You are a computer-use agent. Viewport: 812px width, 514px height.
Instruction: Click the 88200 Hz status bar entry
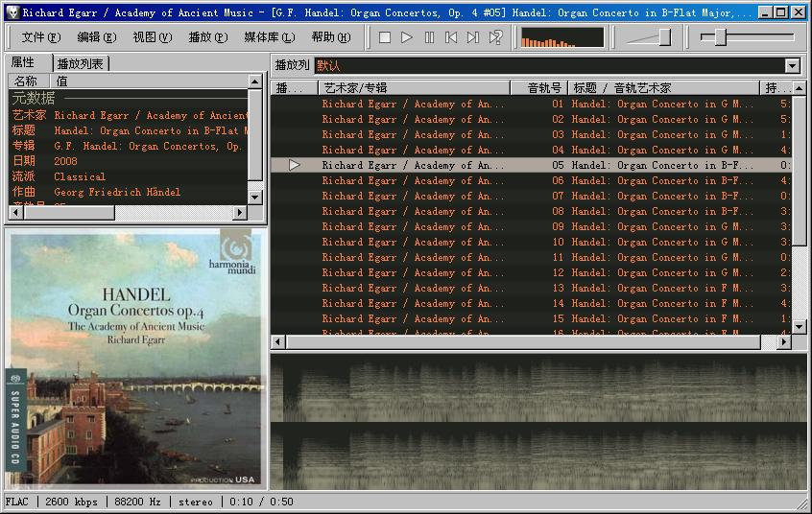point(137,502)
